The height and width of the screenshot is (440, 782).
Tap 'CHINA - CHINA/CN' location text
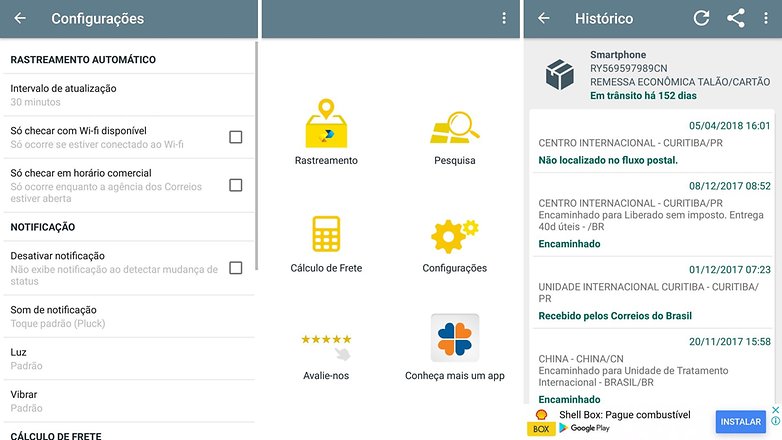click(x=581, y=359)
